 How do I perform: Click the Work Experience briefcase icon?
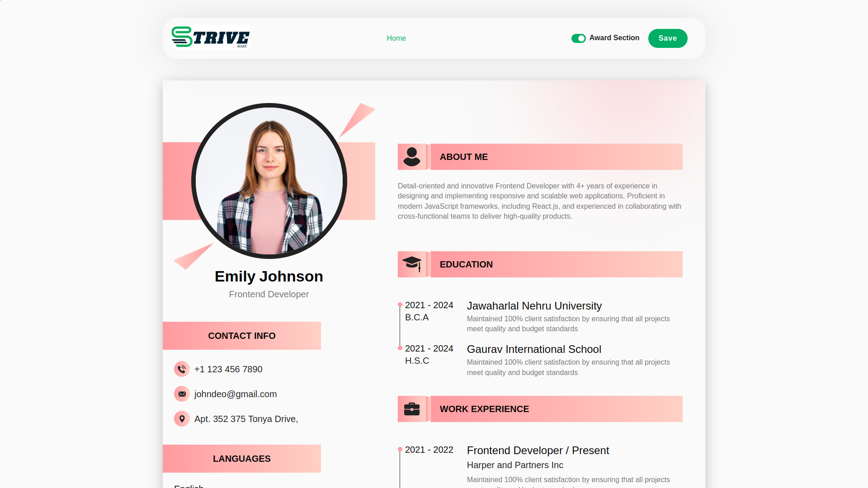click(x=411, y=409)
